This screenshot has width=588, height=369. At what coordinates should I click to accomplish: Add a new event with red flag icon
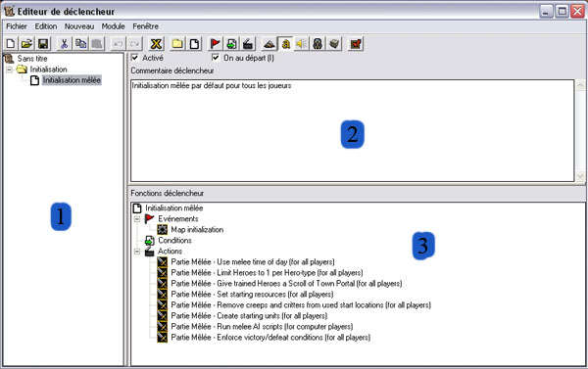[x=215, y=44]
